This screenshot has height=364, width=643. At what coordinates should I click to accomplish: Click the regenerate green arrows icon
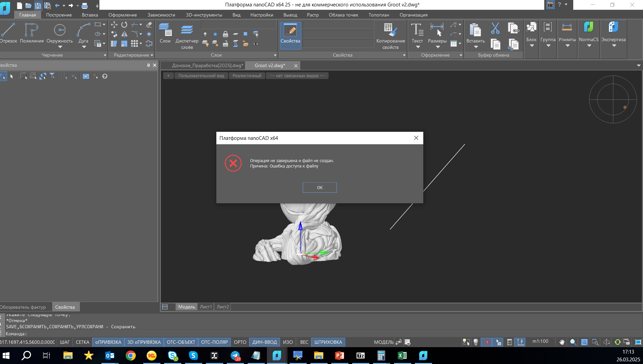click(x=617, y=342)
